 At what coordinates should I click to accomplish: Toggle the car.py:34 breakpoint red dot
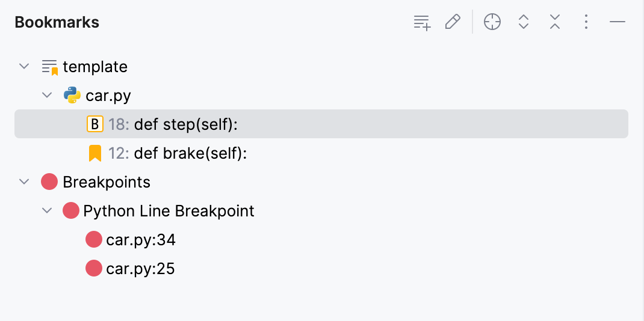tap(94, 240)
